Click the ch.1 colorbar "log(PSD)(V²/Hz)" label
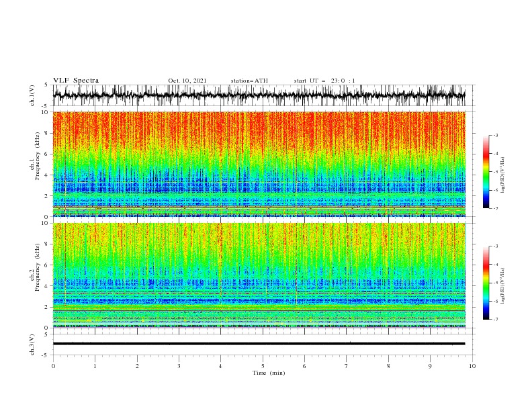532x411 pixels. coord(502,175)
